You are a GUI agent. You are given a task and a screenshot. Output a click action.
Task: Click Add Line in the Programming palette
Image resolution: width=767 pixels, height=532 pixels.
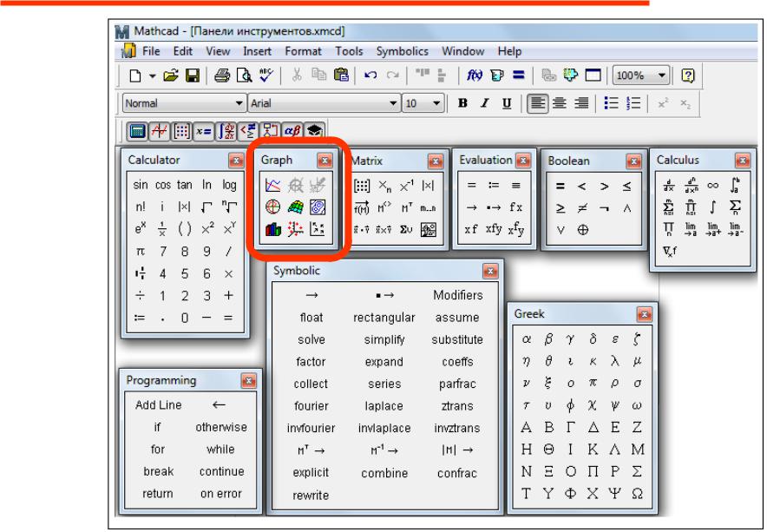[x=159, y=404]
